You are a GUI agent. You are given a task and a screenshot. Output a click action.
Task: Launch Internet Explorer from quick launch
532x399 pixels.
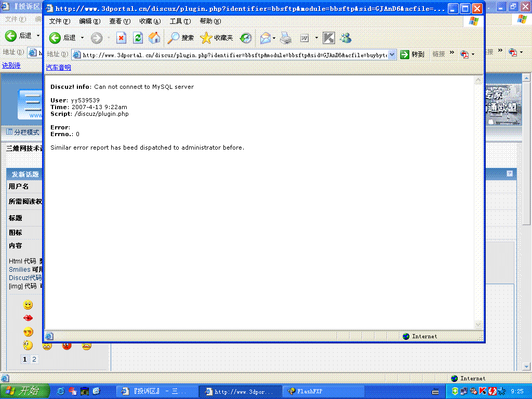tap(60, 391)
